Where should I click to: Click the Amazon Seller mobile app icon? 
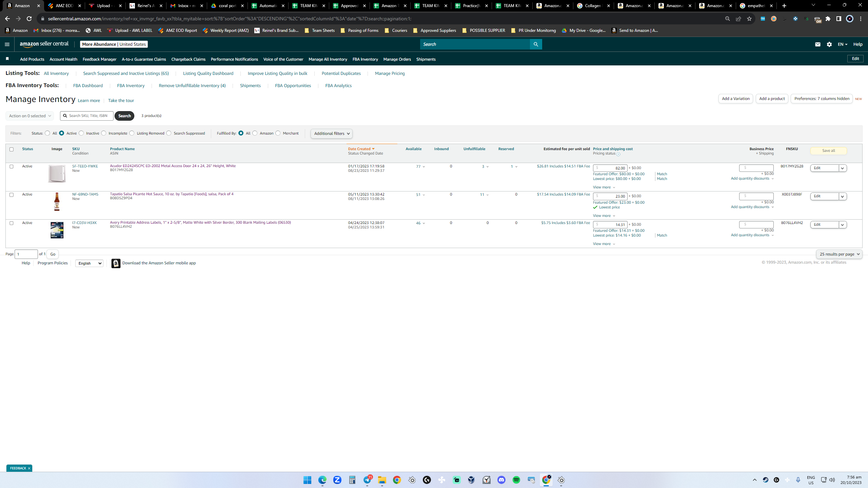pyautogui.click(x=116, y=263)
